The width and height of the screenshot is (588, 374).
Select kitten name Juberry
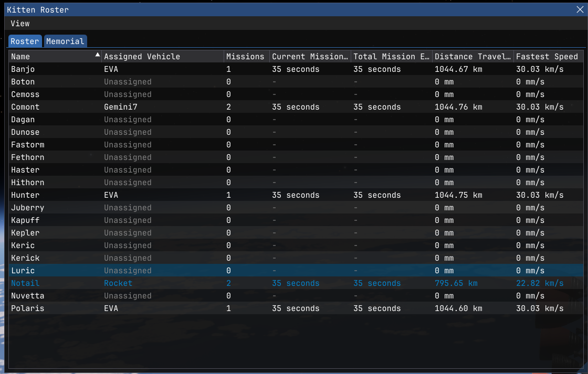click(28, 208)
